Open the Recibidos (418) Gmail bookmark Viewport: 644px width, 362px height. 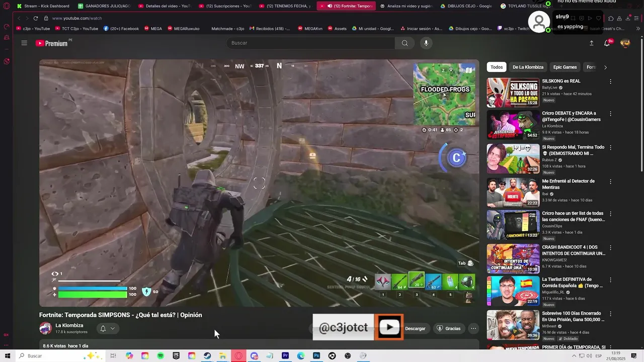click(x=270, y=29)
